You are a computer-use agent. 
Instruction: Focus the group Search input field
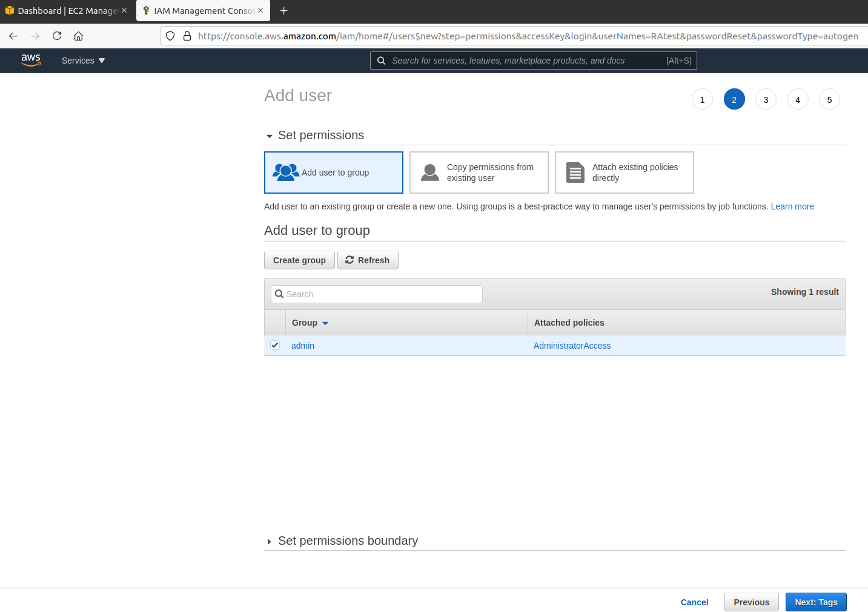[377, 294]
